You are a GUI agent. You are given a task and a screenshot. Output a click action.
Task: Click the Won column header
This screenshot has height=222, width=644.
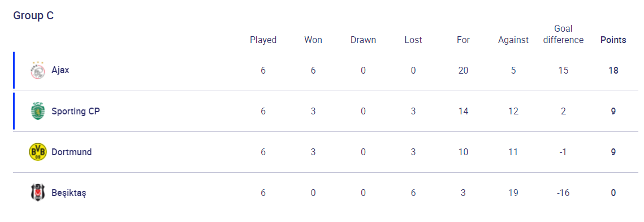pos(313,40)
